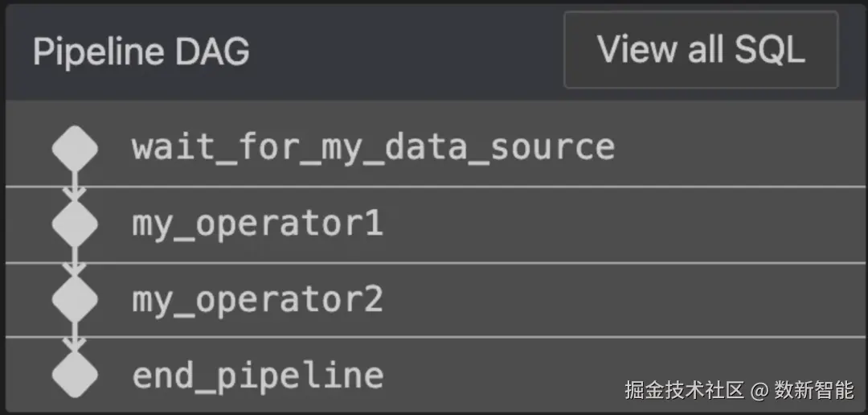Select the wait_for_my_data_source diamond node
The image size is (868, 415).
pyautogui.click(x=75, y=148)
